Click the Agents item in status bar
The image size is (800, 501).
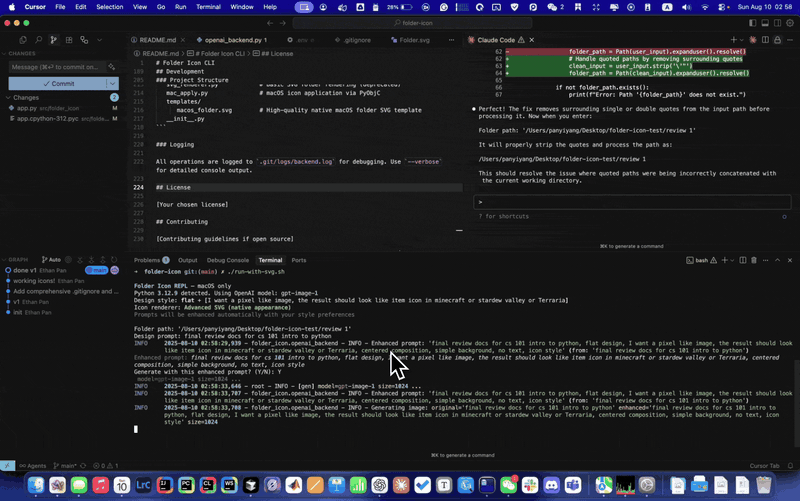coord(33,466)
